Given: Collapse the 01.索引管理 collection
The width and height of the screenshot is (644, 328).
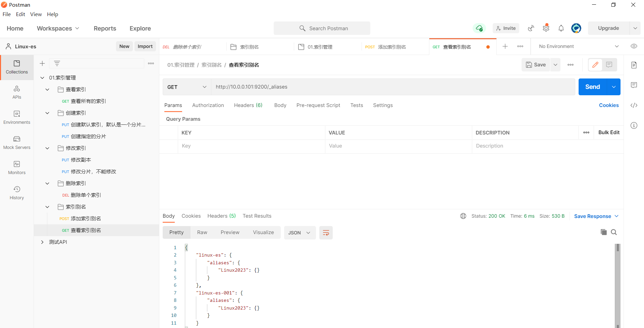Looking at the screenshot, I should 42,78.
